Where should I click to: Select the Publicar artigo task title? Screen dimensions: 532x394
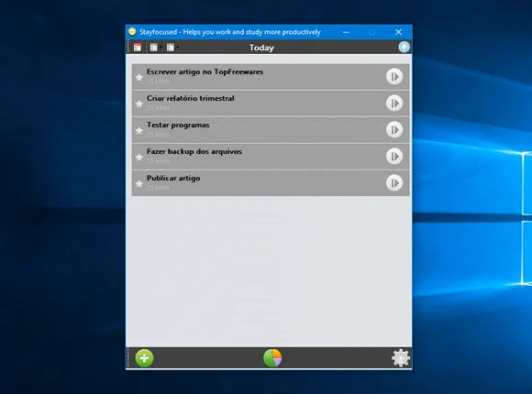(173, 179)
